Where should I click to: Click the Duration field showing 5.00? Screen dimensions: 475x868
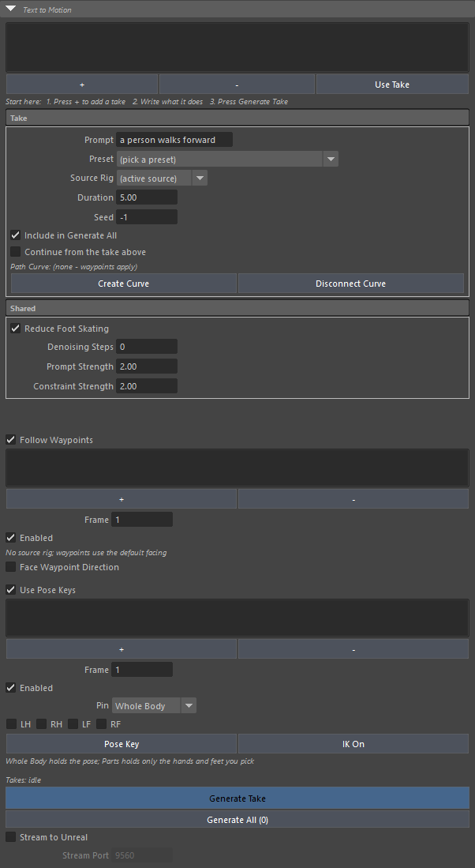coord(147,197)
